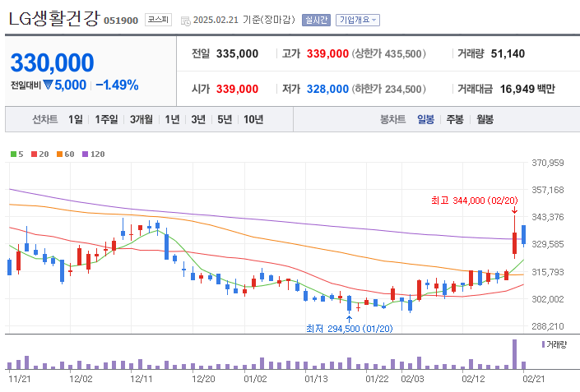Click the orange 60-day moving average swatch
This screenshot has height=392, width=580.
click(x=59, y=154)
